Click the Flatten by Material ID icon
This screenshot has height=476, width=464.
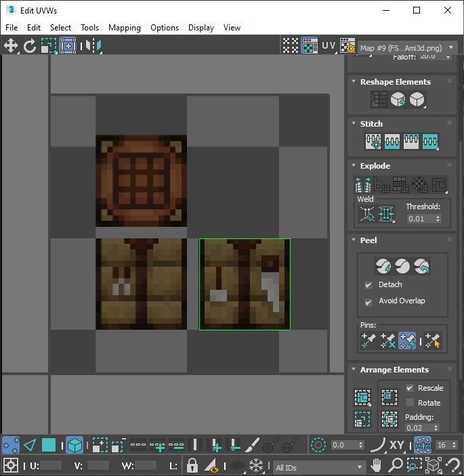coord(420,185)
